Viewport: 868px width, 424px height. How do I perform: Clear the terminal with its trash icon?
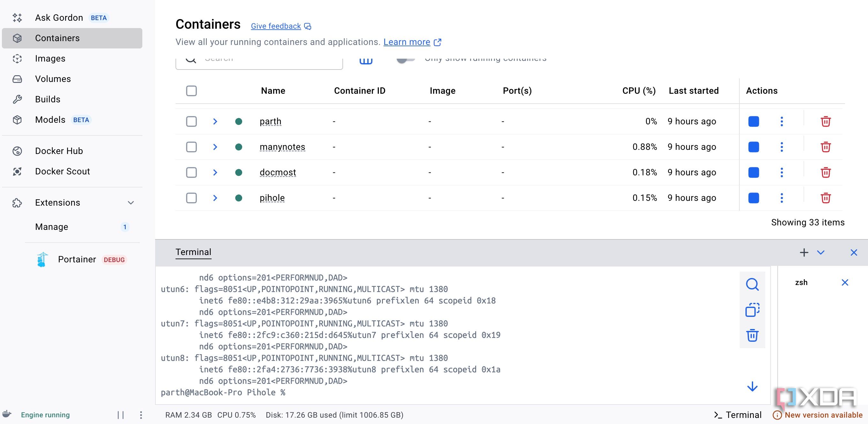point(752,335)
